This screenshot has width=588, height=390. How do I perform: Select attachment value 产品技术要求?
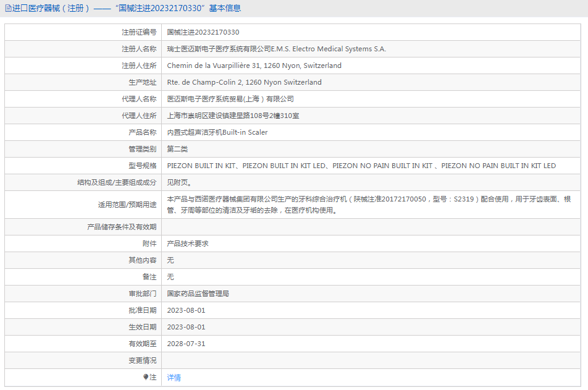[x=188, y=244]
